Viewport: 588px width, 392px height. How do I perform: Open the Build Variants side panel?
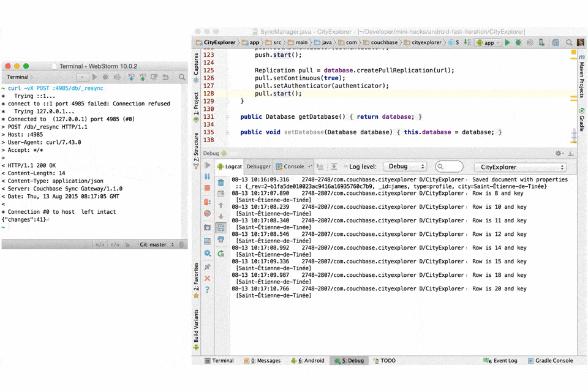pyautogui.click(x=196, y=329)
